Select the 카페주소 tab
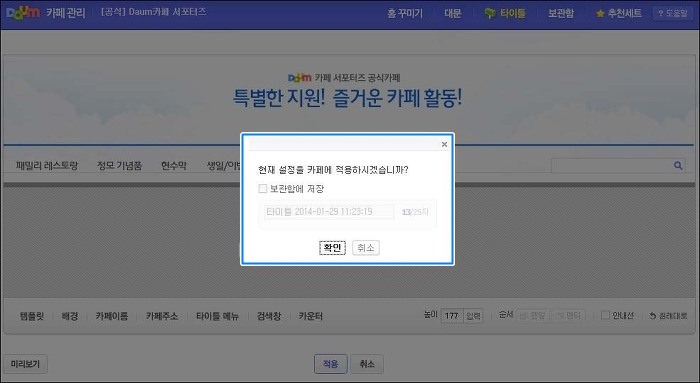The image size is (700, 383). coord(162,316)
